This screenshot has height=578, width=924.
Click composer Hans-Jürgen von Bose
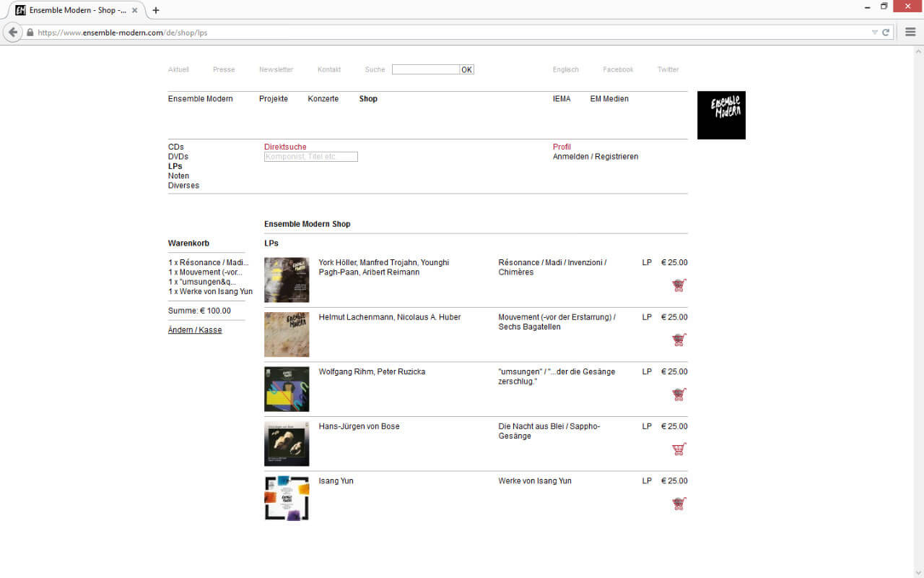[x=359, y=426]
